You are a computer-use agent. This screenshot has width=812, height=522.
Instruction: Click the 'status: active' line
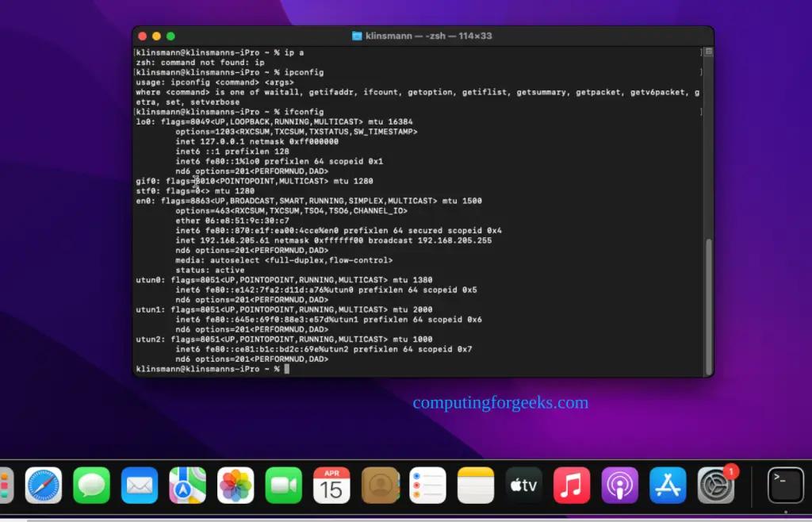[209, 271]
